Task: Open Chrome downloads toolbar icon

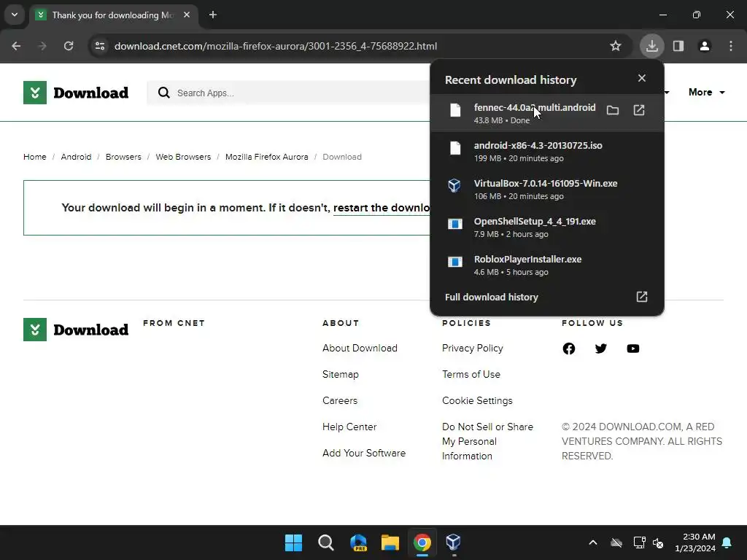Action: click(x=651, y=46)
